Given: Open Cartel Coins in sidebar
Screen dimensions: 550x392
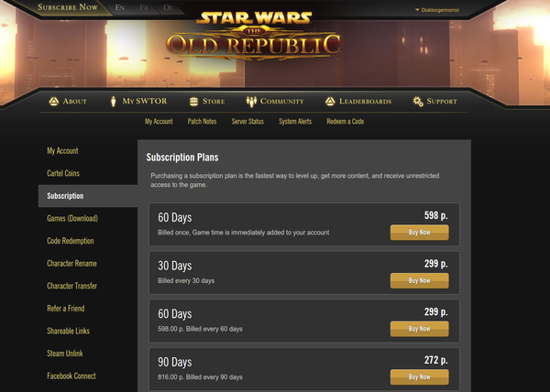Looking at the screenshot, I should click(62, 173).
